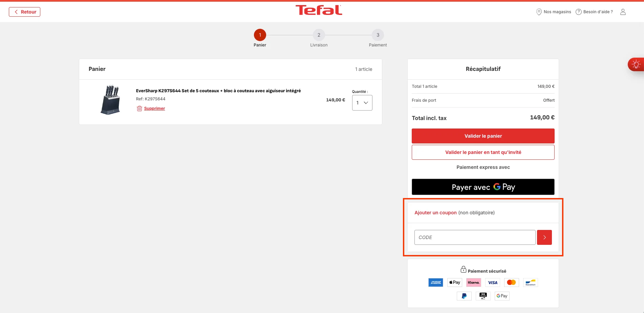Click the EverSharp K297S644 product title
Screen dimensions: 644x313
(x=218, y=91)
